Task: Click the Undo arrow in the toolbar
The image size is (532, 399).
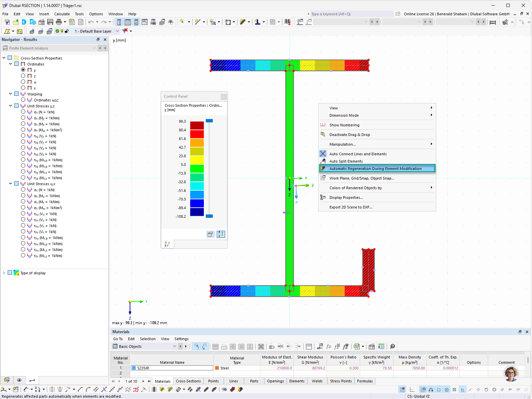Action: click(91, 22)
